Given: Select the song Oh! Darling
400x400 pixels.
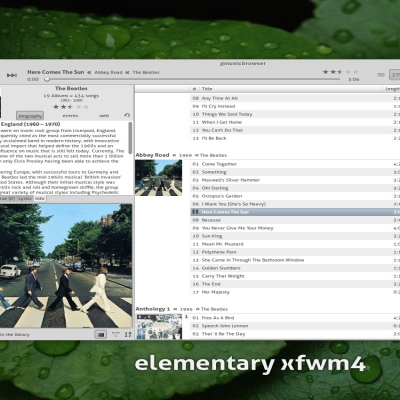Looking at the screenshot, I should [295, 188].
